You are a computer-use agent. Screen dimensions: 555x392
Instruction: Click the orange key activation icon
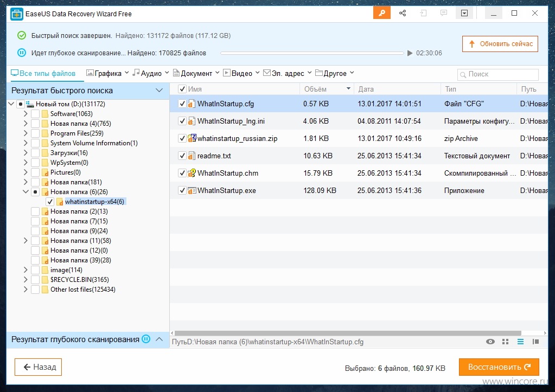tap(381, 14)
